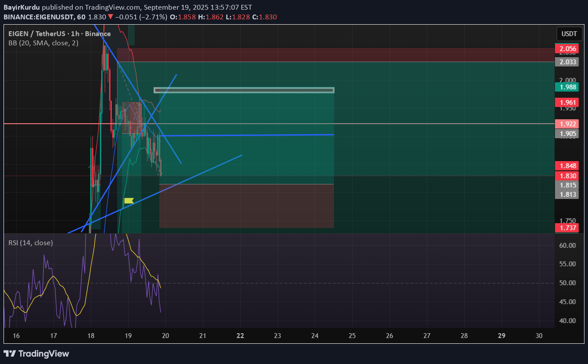Select the red stop-loss box above 1.737
The height and width of the screenshot is (364, 588).
click(246, 206)
